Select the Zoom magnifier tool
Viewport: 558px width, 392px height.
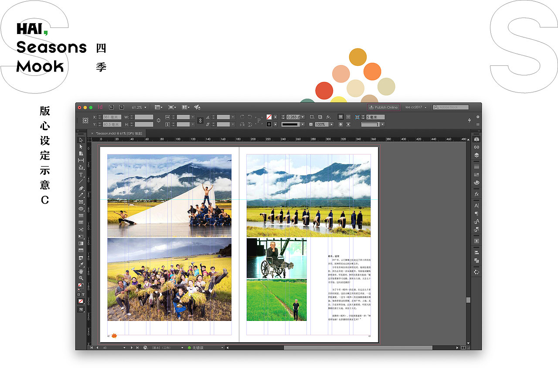coord(81,278)
